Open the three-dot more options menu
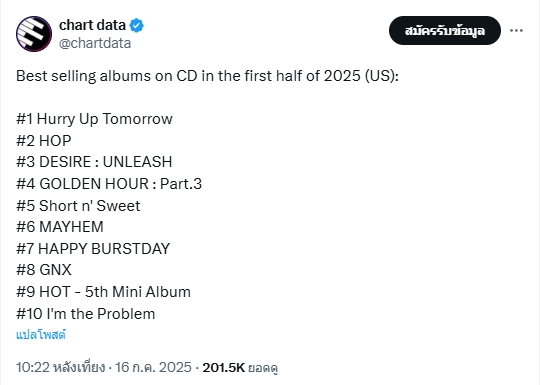 (517, 31)
